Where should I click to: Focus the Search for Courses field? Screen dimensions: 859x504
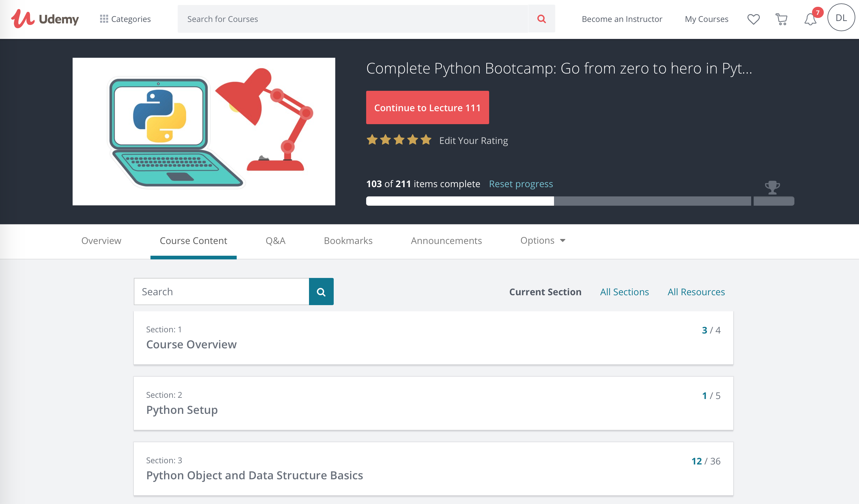tap(353, 19)
